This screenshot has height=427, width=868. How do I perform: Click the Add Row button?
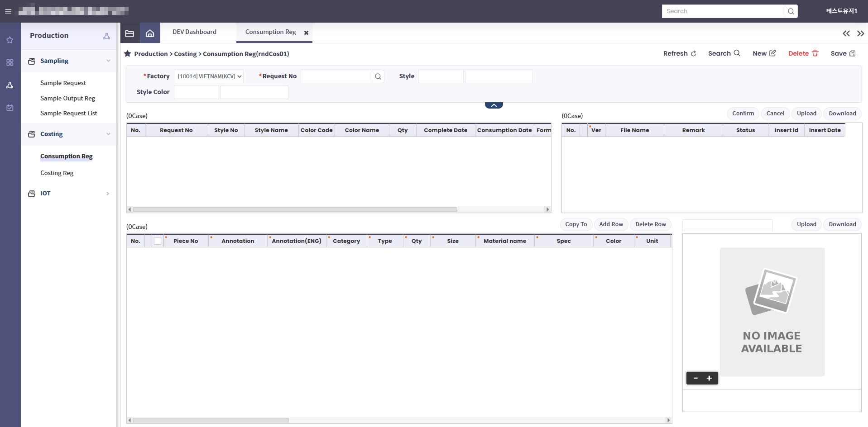[x=611, y=224]
